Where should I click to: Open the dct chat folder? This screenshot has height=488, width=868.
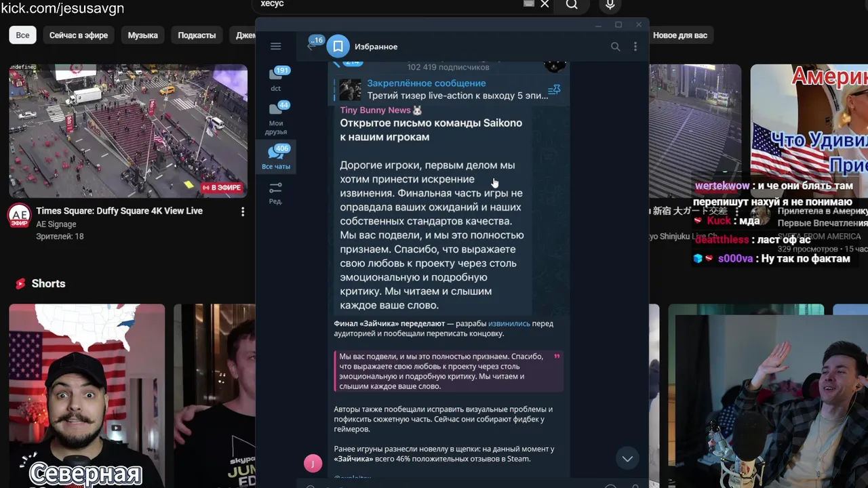[276, 79]
